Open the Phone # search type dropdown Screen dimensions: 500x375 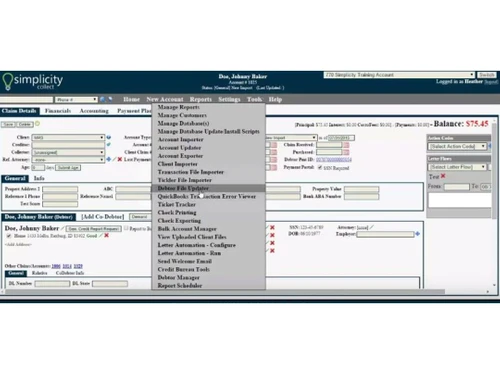(76, 99)
